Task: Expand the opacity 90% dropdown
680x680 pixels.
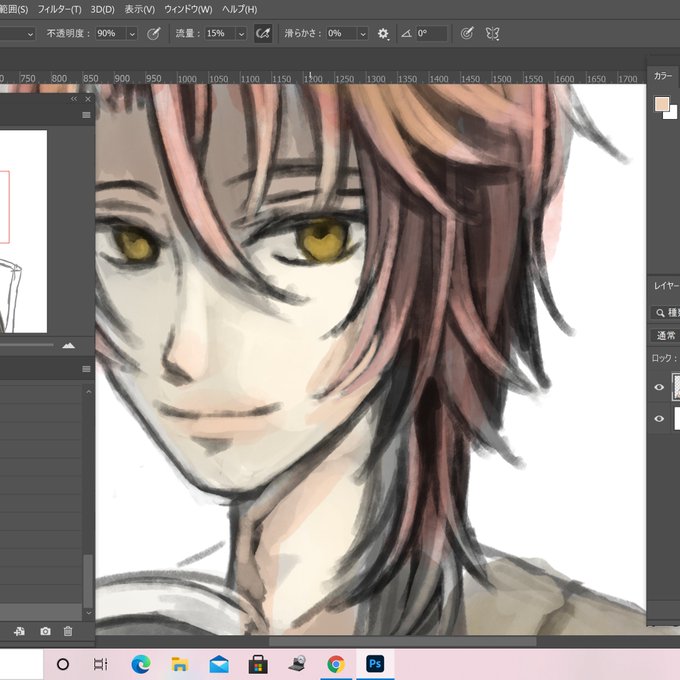Action: click(132, 34)
